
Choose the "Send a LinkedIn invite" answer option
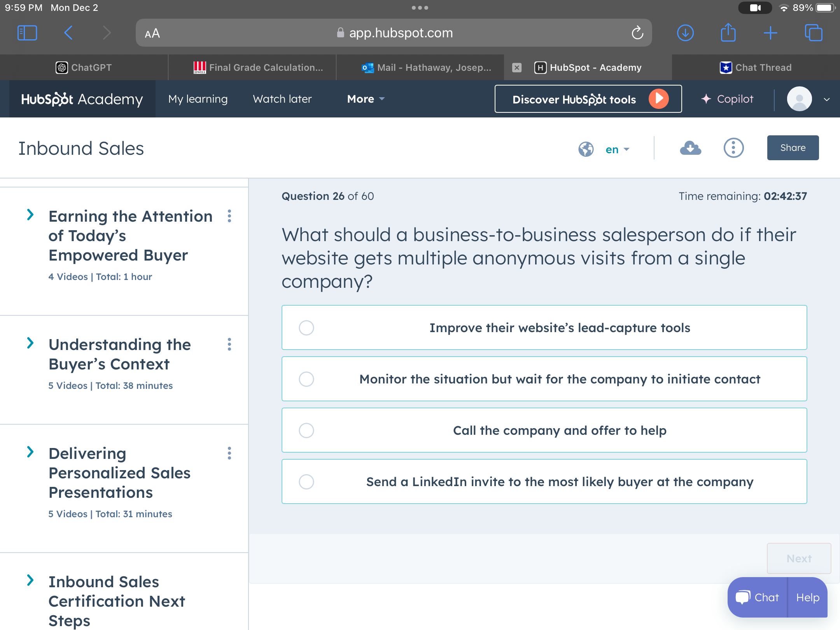tap(306, 482)
